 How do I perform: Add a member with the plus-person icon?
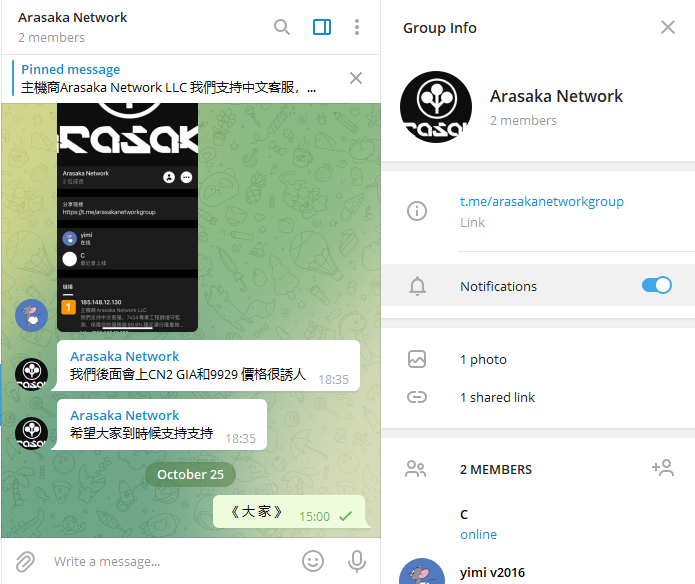(663, 468)
